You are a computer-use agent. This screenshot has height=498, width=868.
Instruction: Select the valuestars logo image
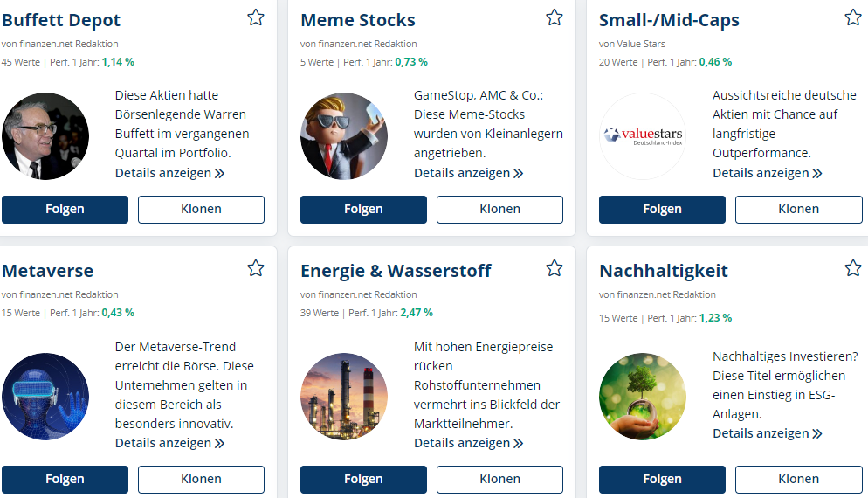[x=643, y=136]
